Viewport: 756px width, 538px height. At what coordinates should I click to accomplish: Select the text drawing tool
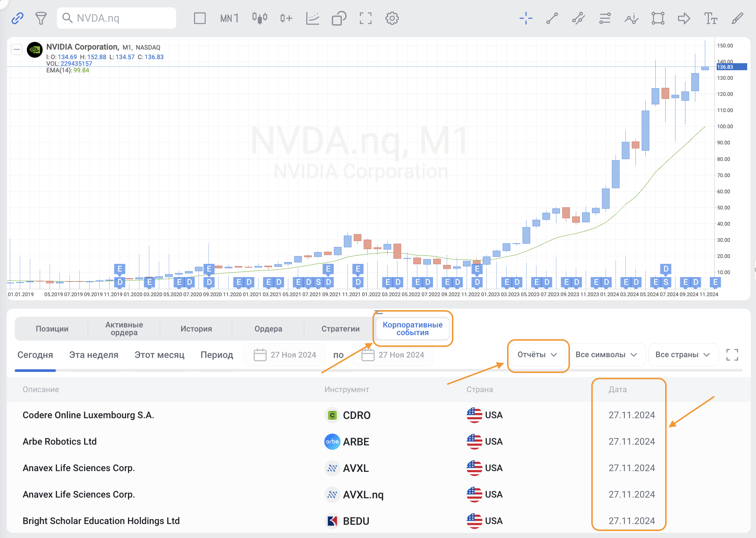click(x=710, y=18)
